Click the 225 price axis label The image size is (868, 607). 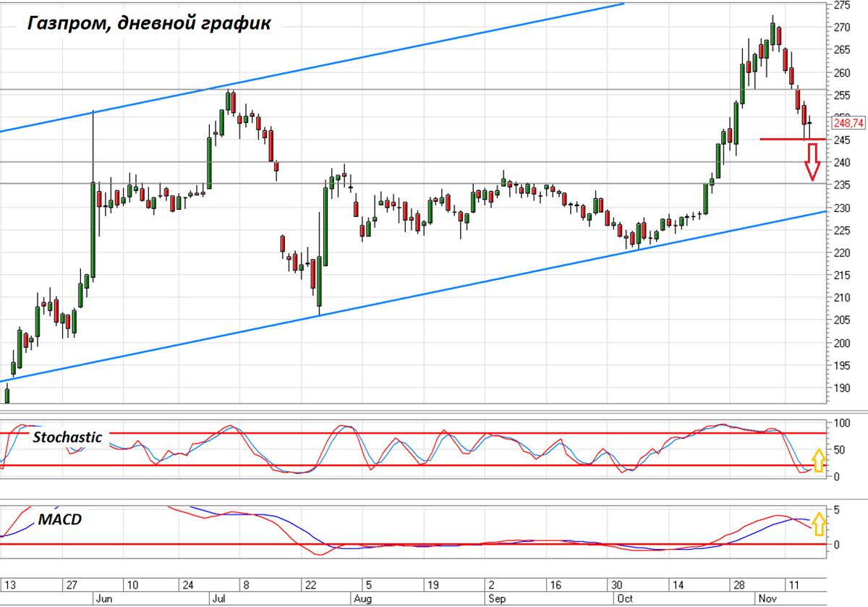click(841, 230)
